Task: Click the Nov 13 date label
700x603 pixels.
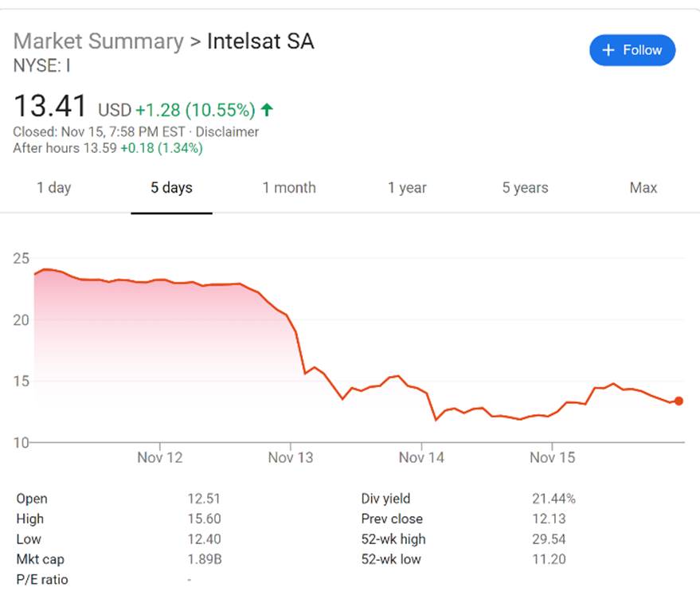Action: tap(291, 457)
